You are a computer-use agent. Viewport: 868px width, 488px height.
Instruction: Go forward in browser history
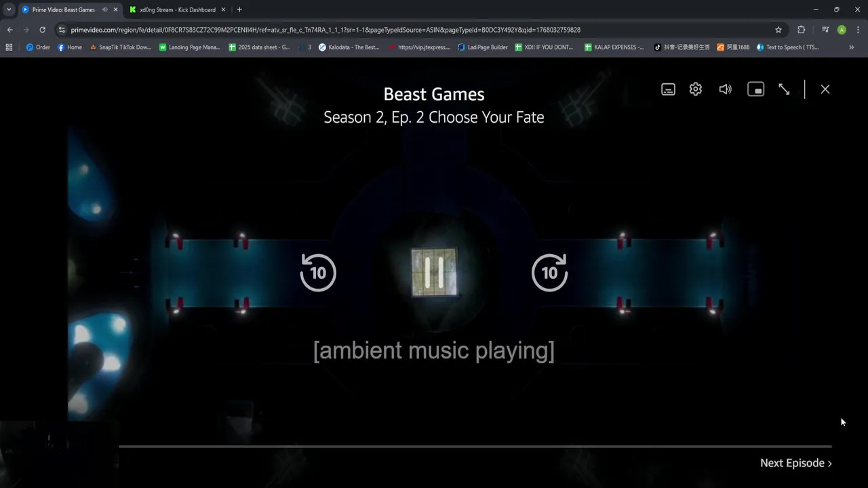point(26,30)
